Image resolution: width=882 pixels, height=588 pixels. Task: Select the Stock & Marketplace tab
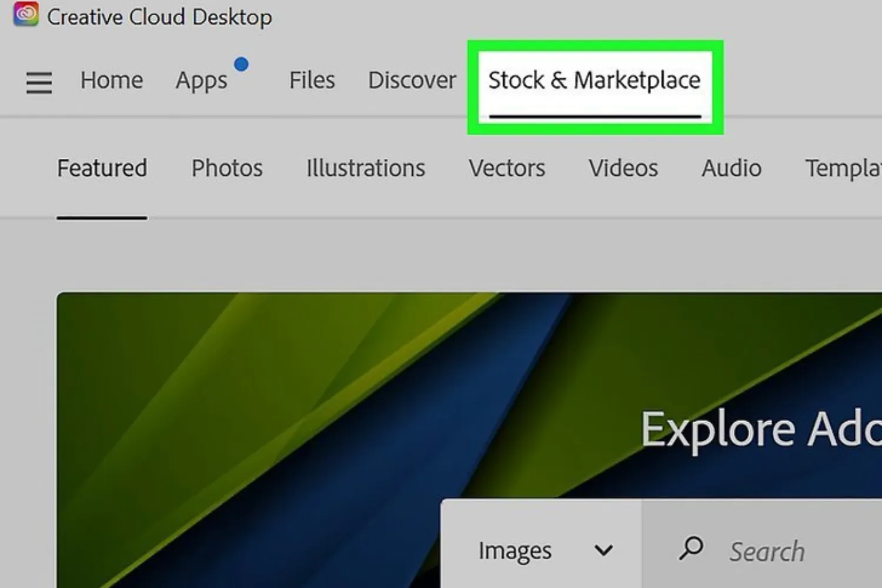pos(594,80)
